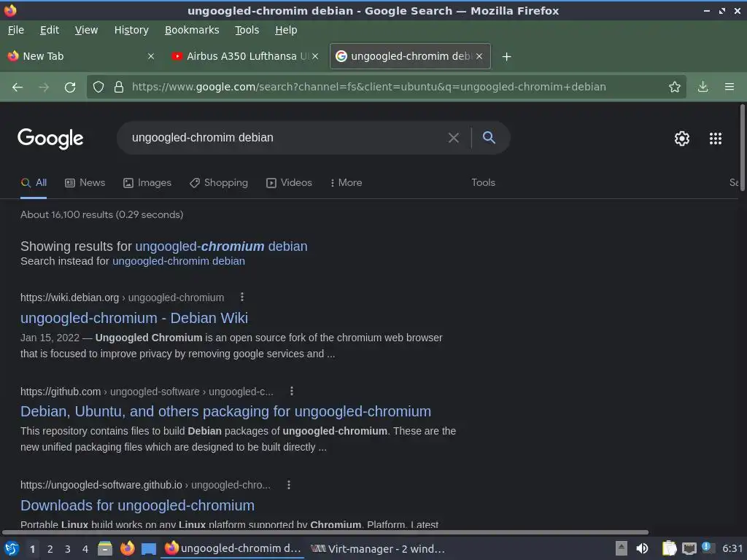Click 'About 16,100 results' stats text
747x560 pixels.
coord(102,215)
